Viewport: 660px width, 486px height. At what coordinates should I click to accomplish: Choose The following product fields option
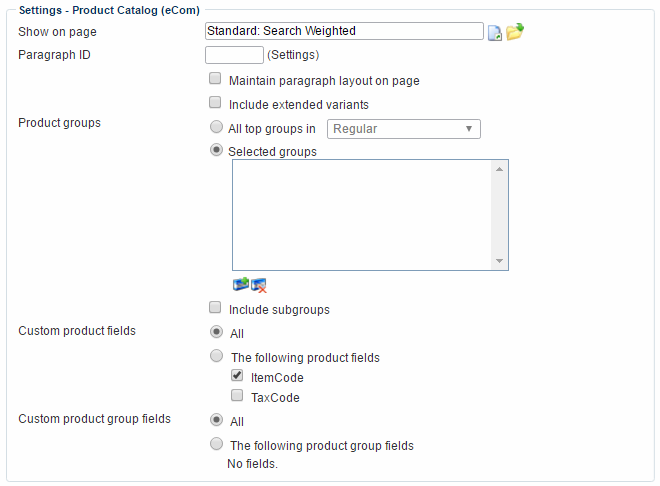(x=216, y=356)
